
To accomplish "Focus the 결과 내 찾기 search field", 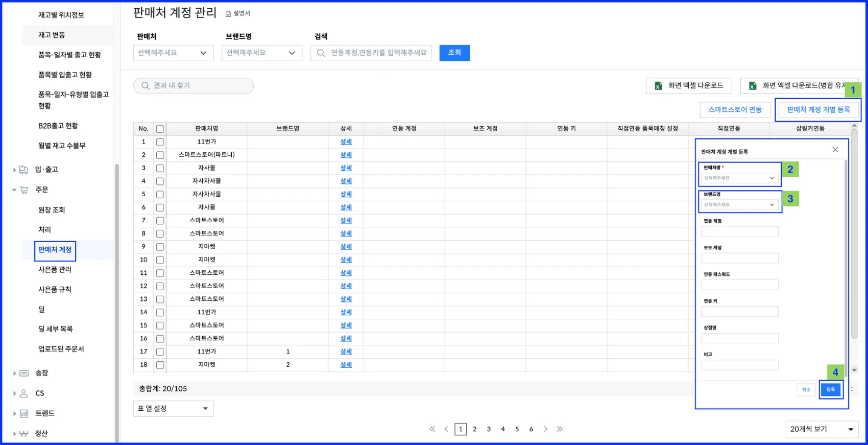I will pyautogui.click(x=194, y=86).
